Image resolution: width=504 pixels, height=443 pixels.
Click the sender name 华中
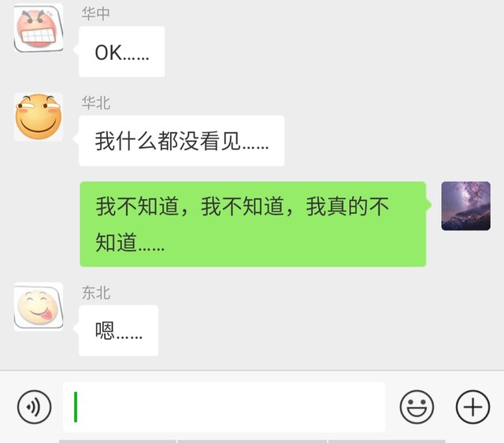pos(96,14)
